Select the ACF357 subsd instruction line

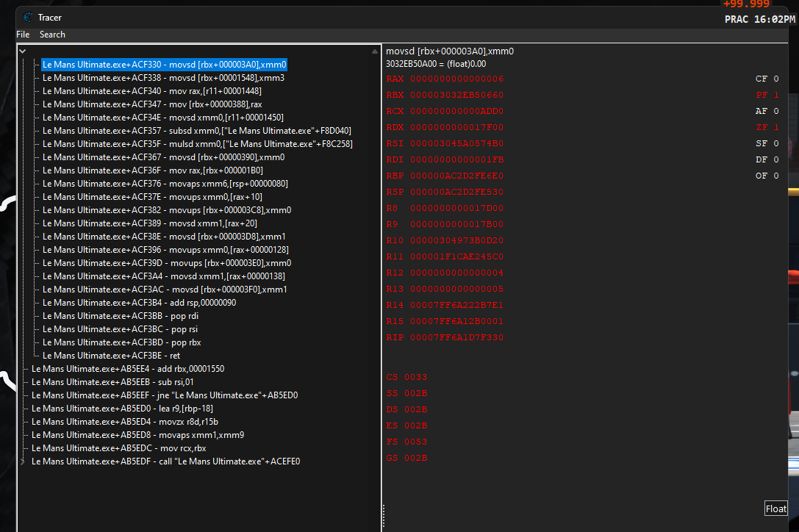click(196, 131)
